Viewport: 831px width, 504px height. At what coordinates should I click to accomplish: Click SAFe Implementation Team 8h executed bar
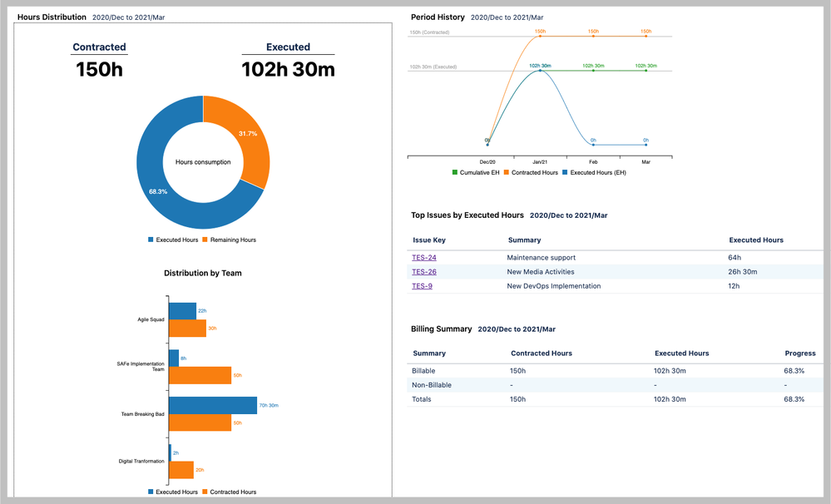click(175, 358)
